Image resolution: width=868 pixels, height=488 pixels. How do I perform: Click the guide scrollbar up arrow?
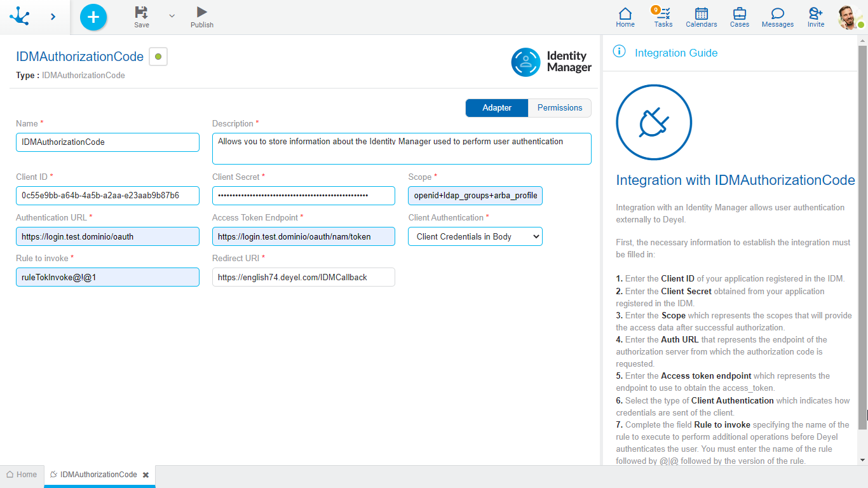(862, 41)
